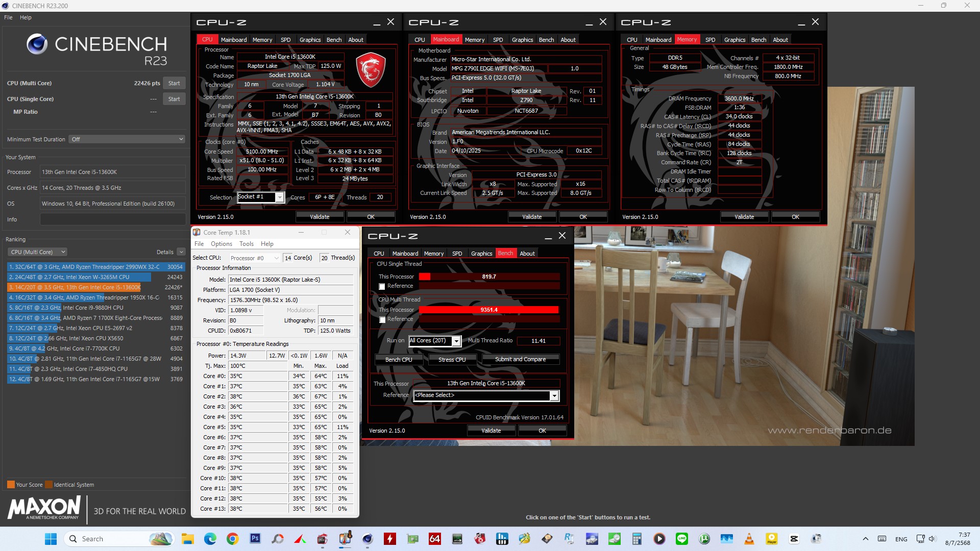Open File Explorer taskbar icon

188,539
